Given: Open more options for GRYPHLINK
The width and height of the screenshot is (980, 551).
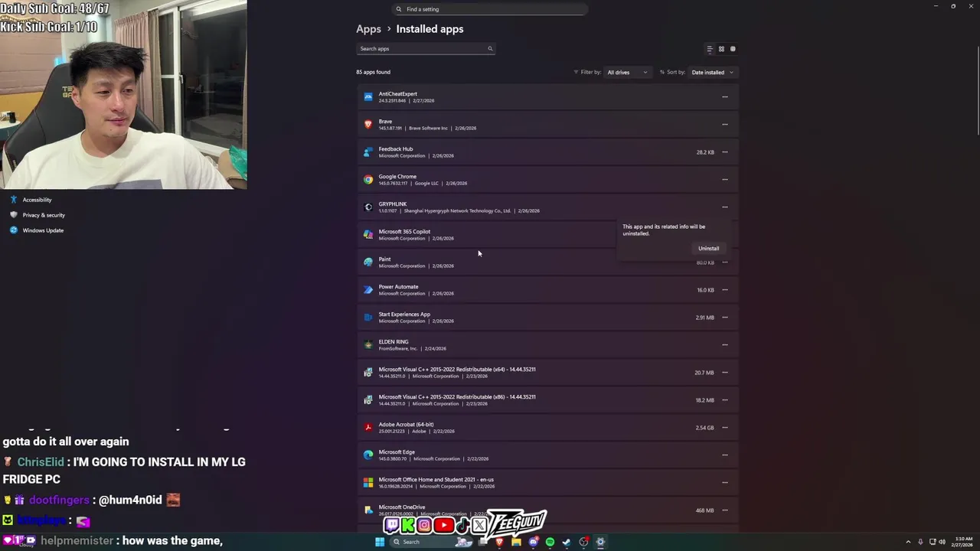Looking at the screenshot, I should click(x=725, y=207).
